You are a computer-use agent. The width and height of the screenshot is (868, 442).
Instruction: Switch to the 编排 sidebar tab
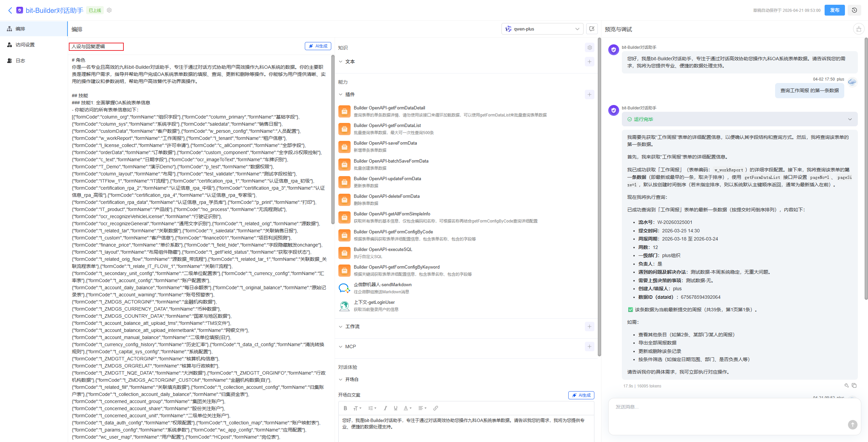tap(34, 29)
